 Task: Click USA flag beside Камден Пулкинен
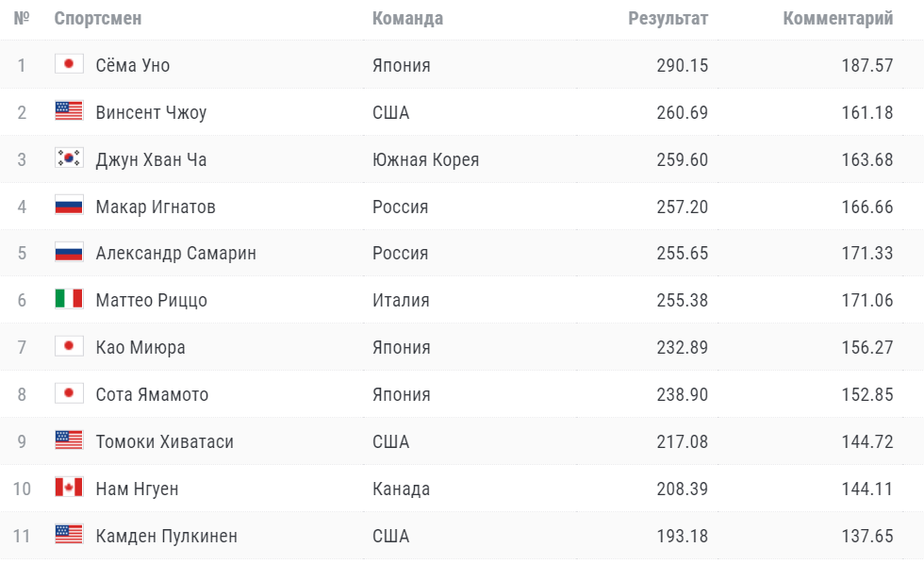[x=69, y=536]
